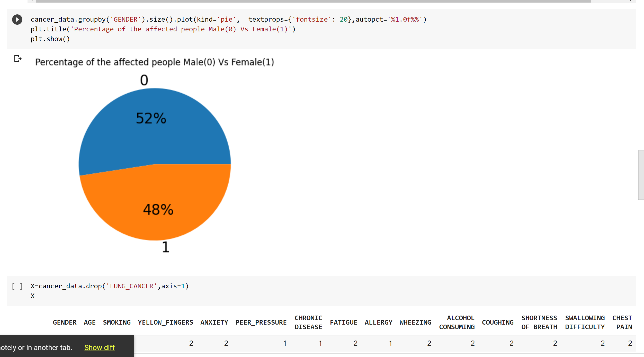Open the Show diff link
The width and height of the screenshot is (644, 357).
click(99, 347)
